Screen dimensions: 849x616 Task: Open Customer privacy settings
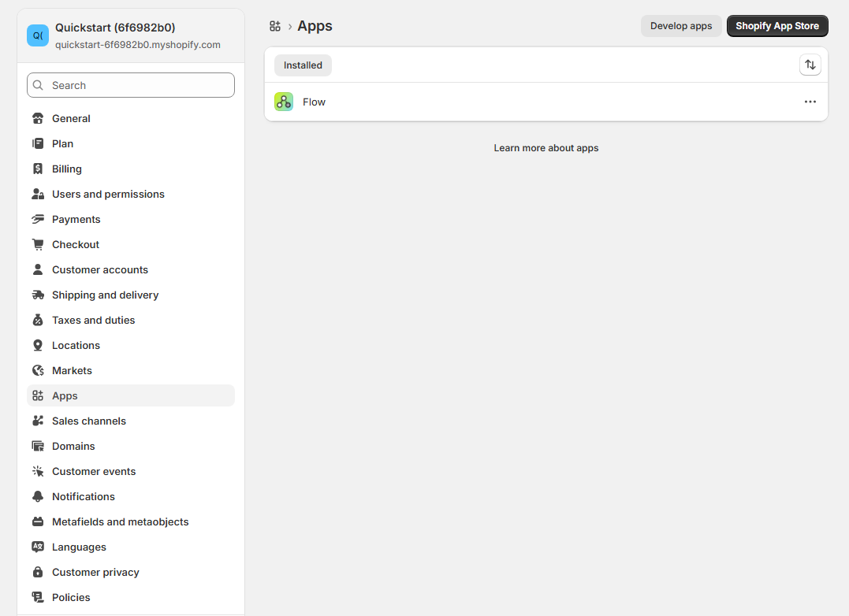[x=95, y=572]
